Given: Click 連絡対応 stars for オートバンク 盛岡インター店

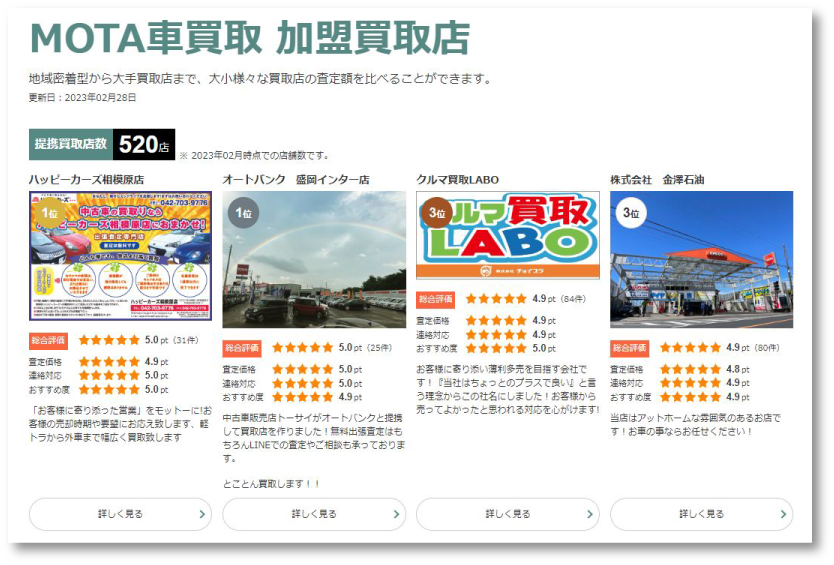Looking at the screenshot, I should 303,383.
